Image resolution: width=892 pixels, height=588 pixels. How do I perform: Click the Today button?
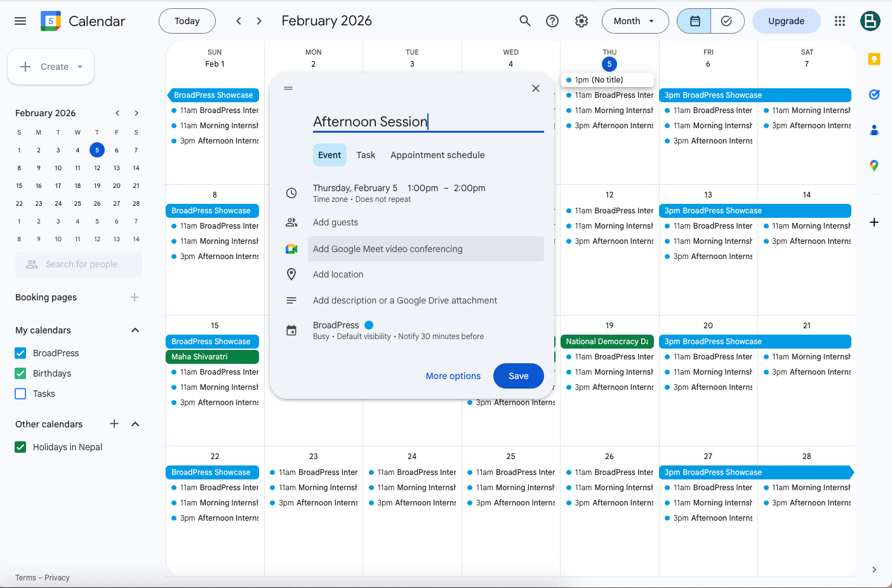pyautogui.click(x=187, y=21)
